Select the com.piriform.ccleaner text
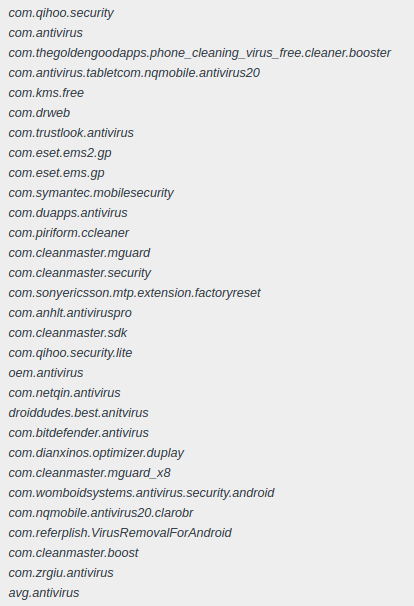 69,233
